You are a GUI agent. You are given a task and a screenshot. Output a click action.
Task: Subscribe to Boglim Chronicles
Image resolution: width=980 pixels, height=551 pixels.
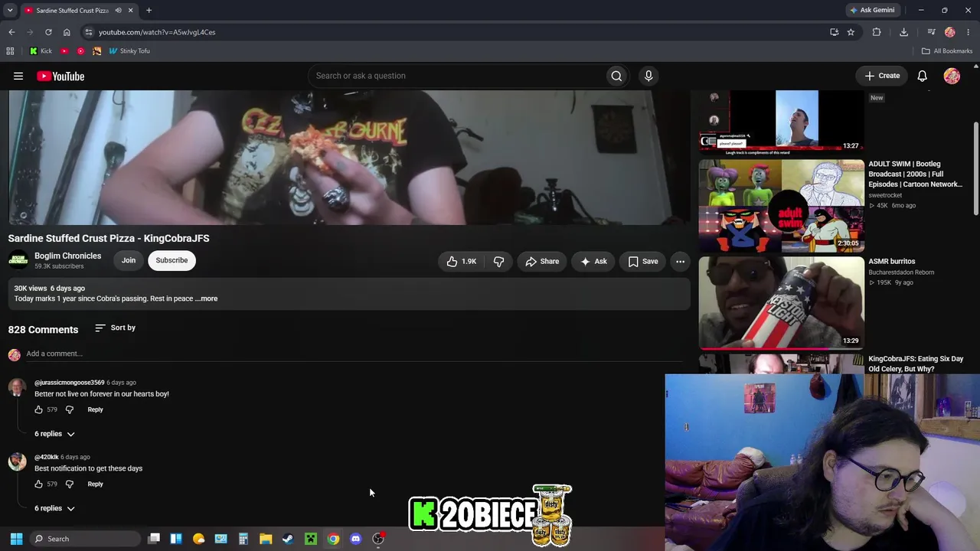pyautogui.click(x=171, y=260)
